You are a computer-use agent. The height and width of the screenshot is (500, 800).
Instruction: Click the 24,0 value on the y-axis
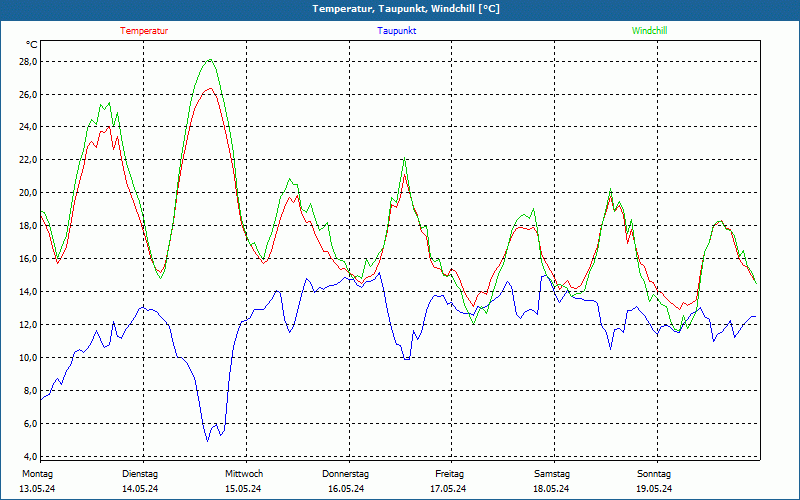click(29, 127)
